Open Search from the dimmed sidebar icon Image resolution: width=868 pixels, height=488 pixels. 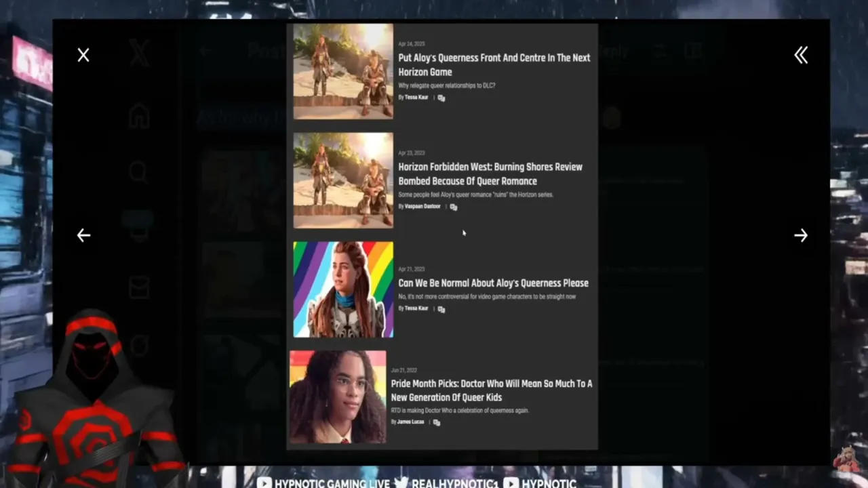(x=139, y=173)
